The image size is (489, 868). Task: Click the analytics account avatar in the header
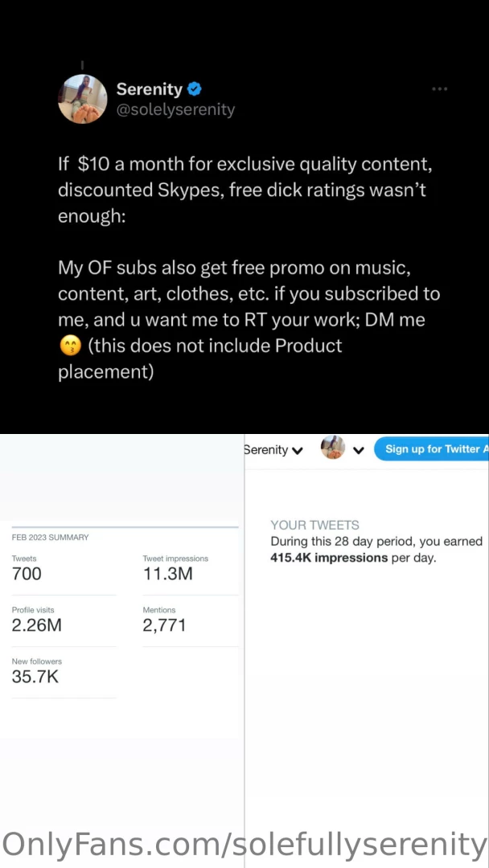pyautogui.click(x=332, y=448)
